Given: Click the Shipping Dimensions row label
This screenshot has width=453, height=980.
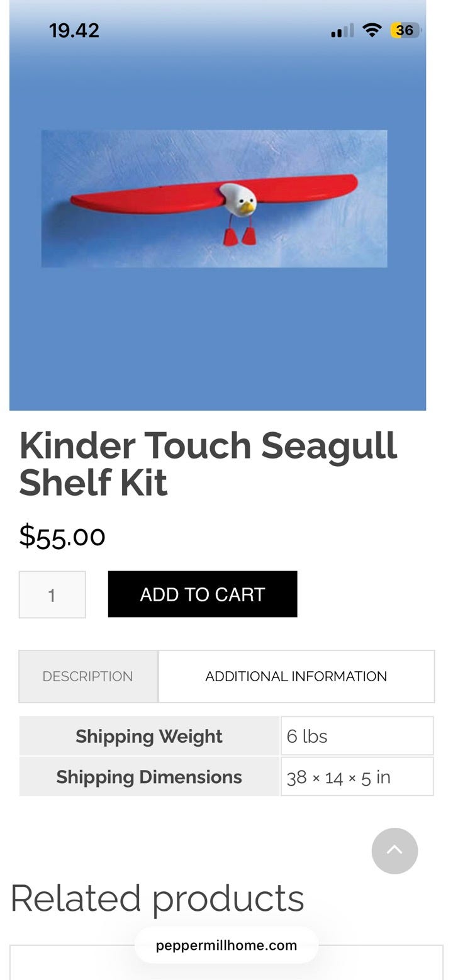Looking at the screenshot, I should [x=149, y=777].
